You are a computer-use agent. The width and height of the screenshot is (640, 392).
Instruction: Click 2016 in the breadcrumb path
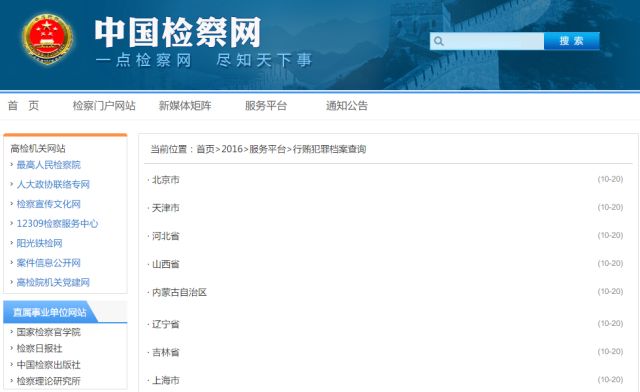tap(232, 149)
